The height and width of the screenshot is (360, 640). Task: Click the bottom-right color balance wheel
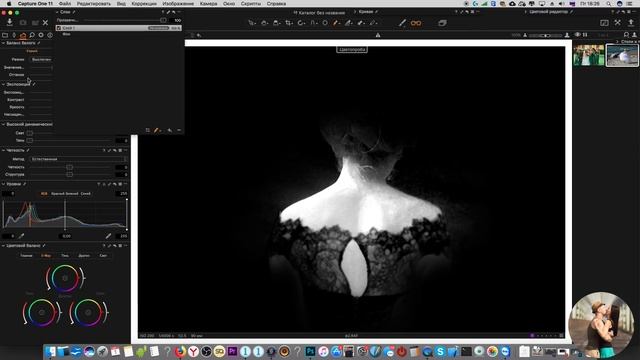(88, 313)
